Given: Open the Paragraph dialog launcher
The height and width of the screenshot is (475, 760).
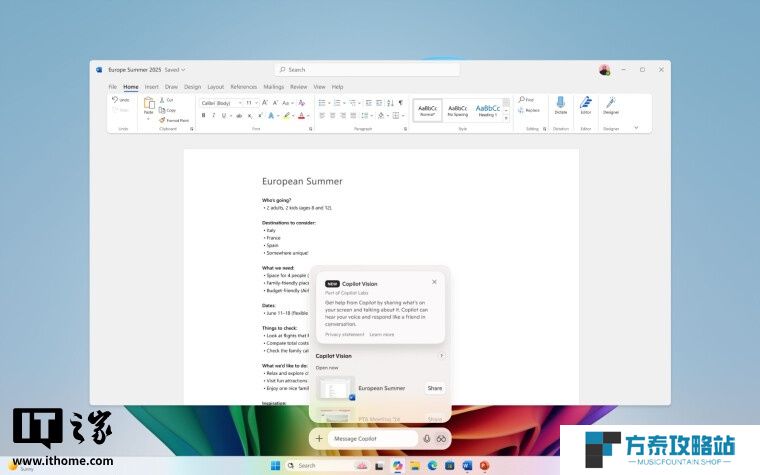Looking at the screenshot, I should click(405, 129).
